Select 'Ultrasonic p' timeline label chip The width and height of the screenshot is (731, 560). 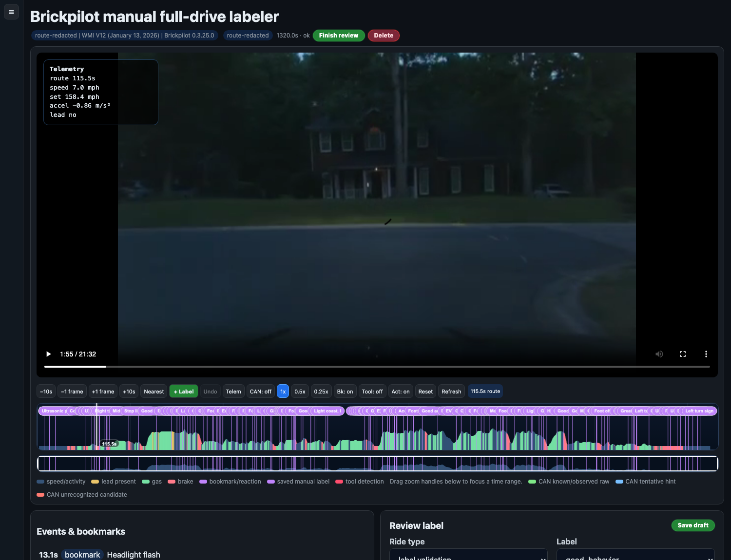[x=54, y=411]
